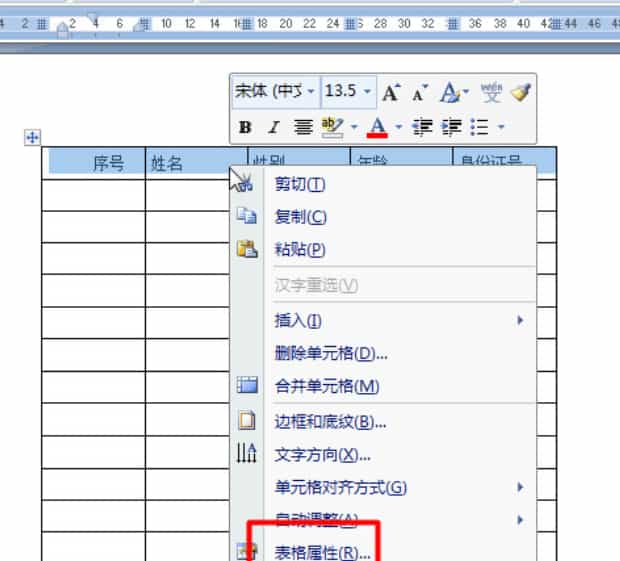
Task: Click the bullets list icon
Action: click(480, 127)
